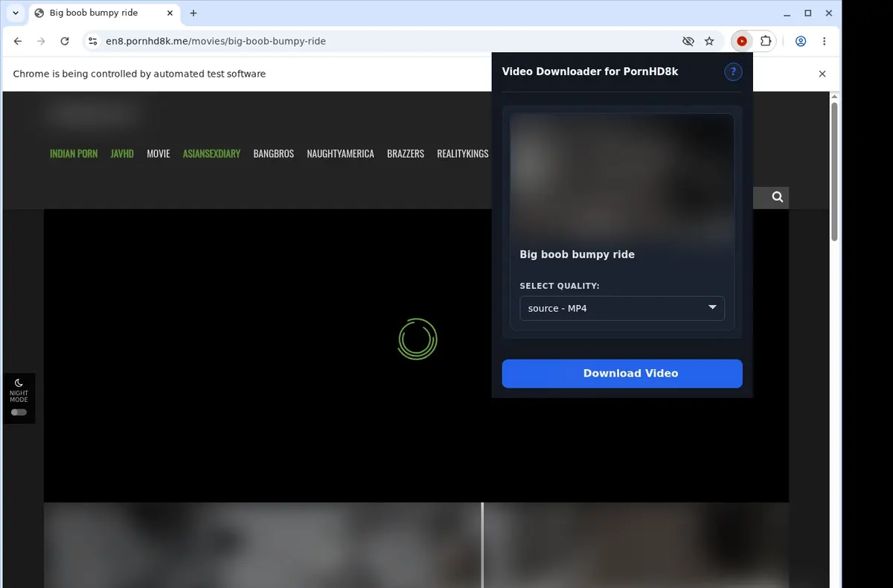Bookmark this page with the star

(x=709, y=42)
